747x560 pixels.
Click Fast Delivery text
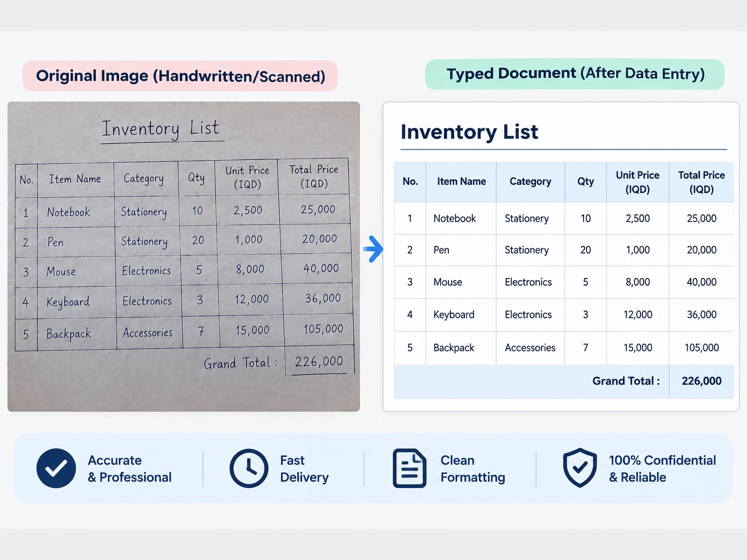(x=304, y=469)
